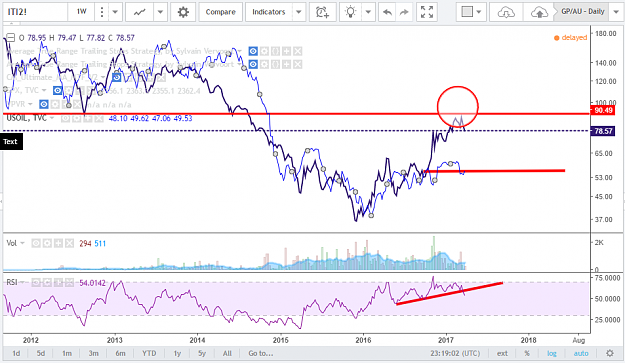Toggle the log scale option
Image resolution: width=625 pixels, height=363 pixels.
(552, 353)
